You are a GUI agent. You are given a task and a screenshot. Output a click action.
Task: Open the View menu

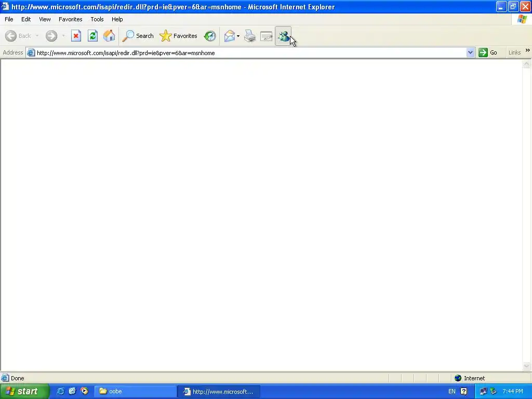coord(45,19)
